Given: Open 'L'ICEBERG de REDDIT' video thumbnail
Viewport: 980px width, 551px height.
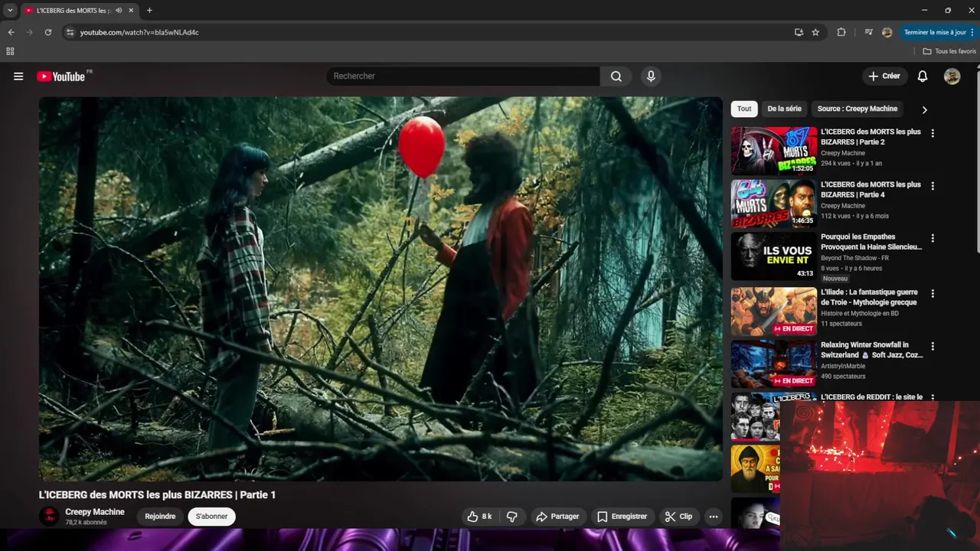Looking at the screenshot, I should [756, 416].
